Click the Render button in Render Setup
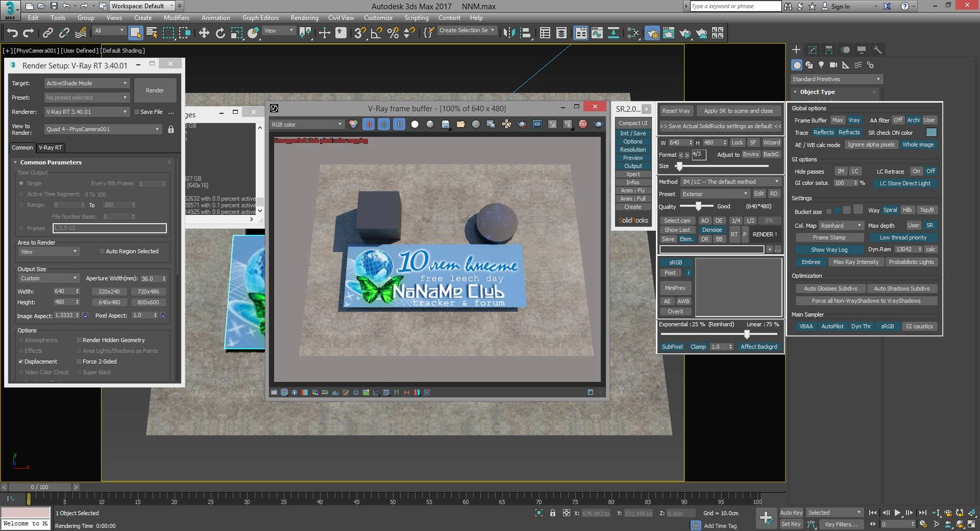The image size is (980, 531). coord(155,90)
